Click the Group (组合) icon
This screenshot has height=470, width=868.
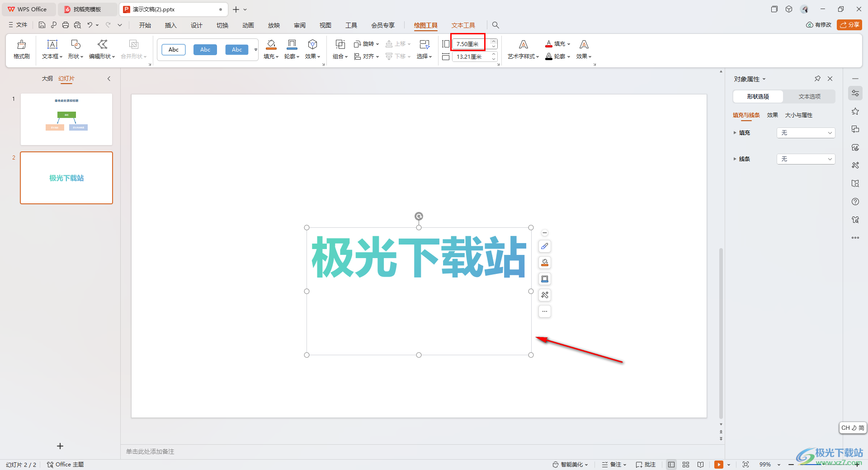click(340, 44)
